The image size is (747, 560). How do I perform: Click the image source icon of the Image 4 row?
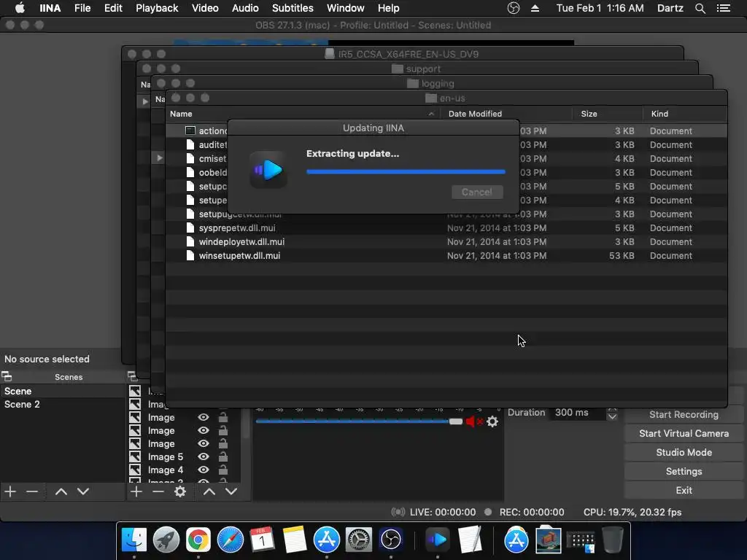pos(135,470)
